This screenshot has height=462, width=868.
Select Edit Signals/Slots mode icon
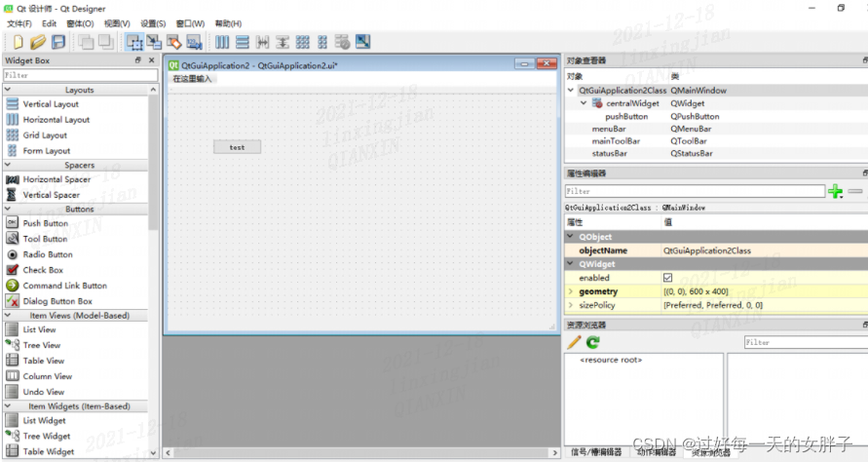(154, 42)
